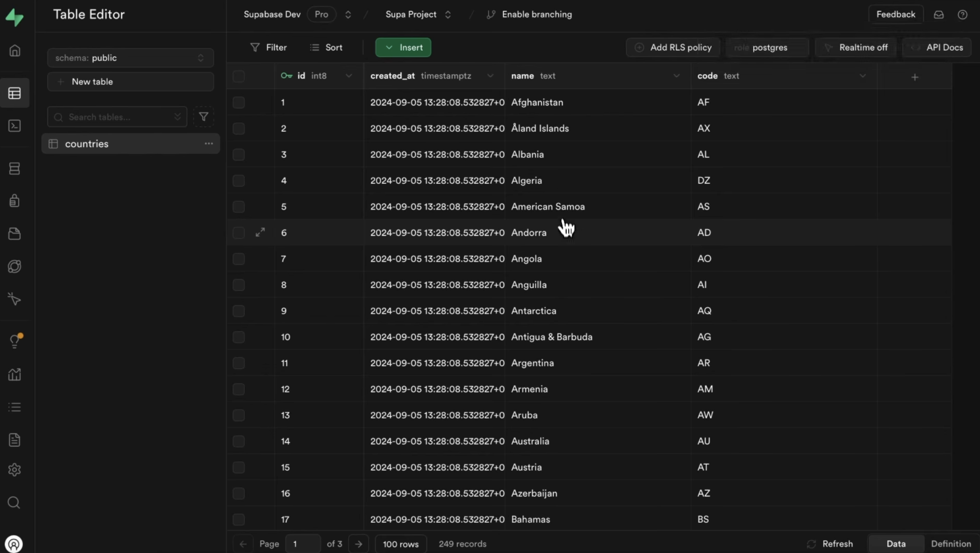Open the schema public dropdown
This screenshot has height=553, width=980.
[x=130, y=58]
